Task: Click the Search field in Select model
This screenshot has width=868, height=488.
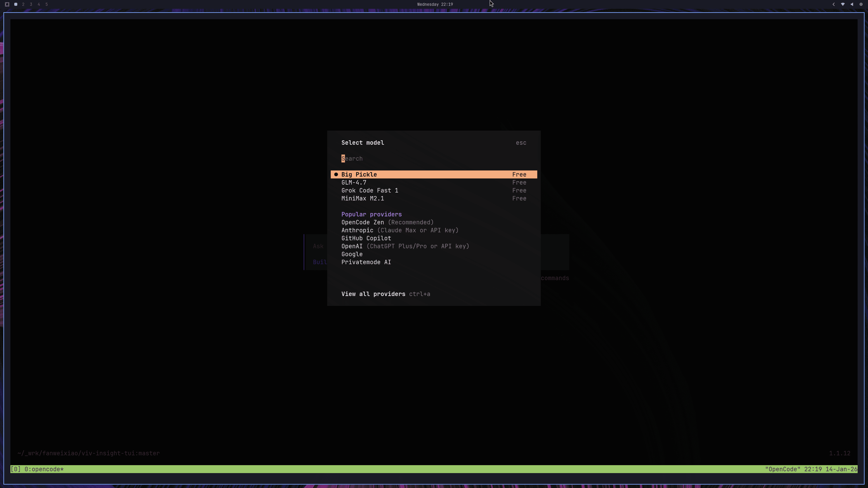Action: click(x=404, y=159)
